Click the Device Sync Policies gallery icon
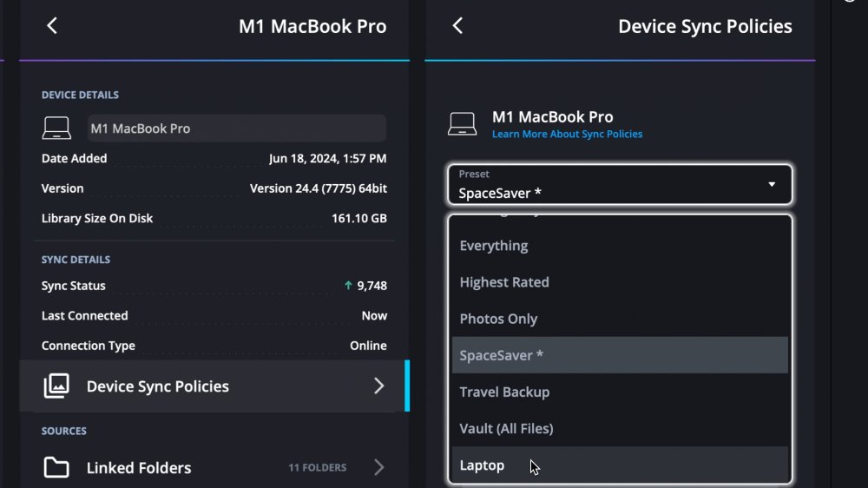The height and width of the screenshot is (488, 868). click(x=56, y=386)
